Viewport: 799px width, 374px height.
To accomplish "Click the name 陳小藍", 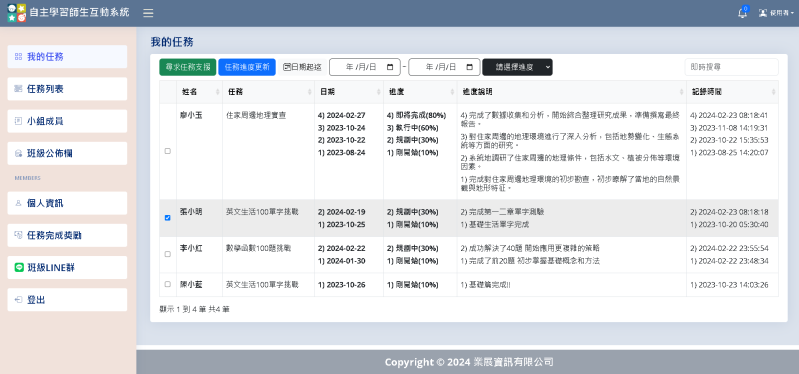I will tap(191, 285).
